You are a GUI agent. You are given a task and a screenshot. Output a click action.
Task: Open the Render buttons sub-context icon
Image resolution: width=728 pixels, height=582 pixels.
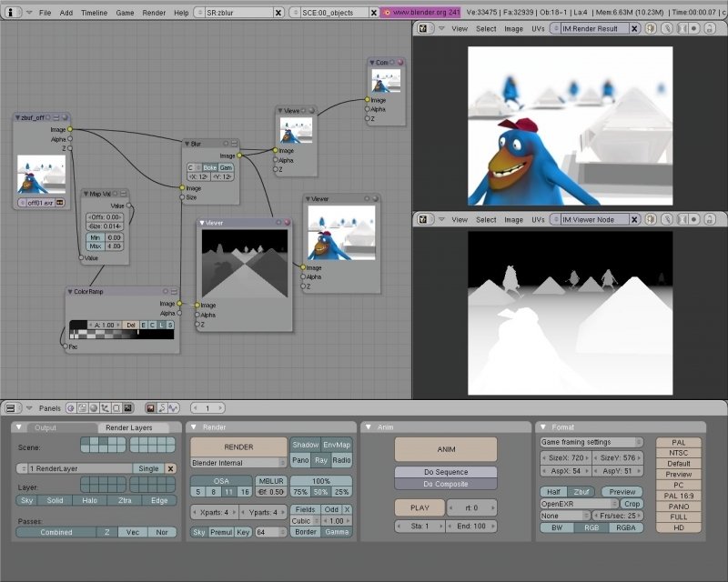tap(150, 408)
